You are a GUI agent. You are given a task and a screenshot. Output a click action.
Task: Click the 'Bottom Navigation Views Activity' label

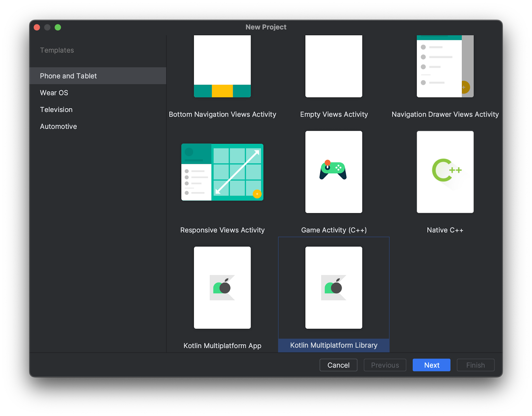coord(222,114)
